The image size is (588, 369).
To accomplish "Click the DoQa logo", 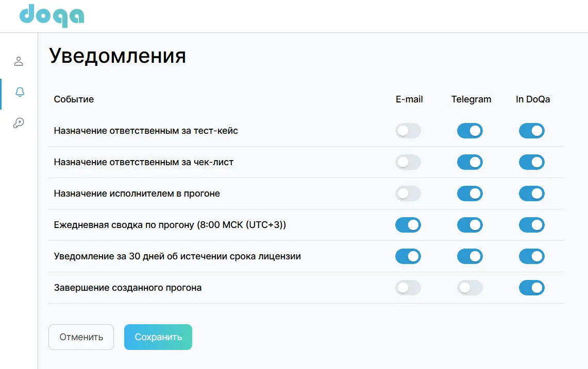I will pos(52,16).
